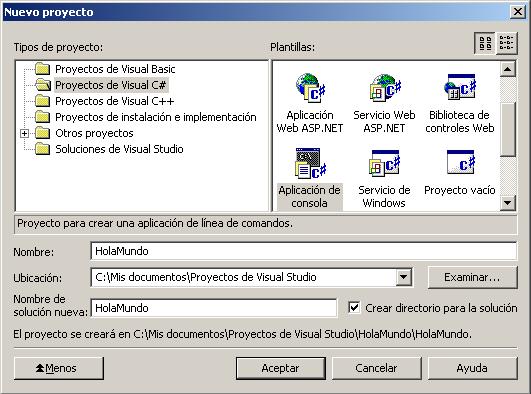Select the Servicio de Windows template icon
531x394 pixels.
click(x=385, y=163)
